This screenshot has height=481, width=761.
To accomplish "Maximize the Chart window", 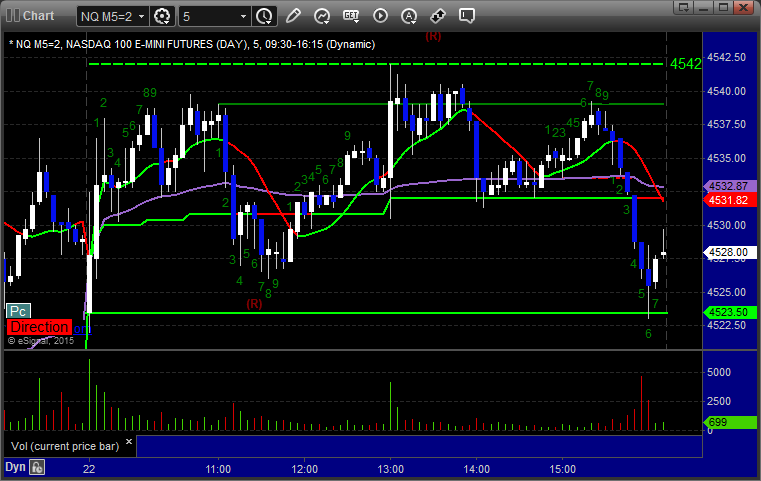I will pyautogui.click(x=724, y=7).
